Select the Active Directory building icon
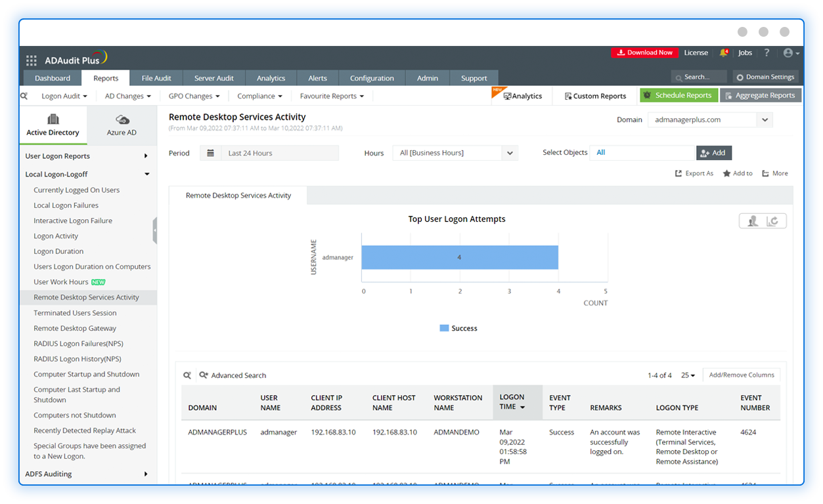This screenshot has width=823, height=504. [x=53, y=119]
